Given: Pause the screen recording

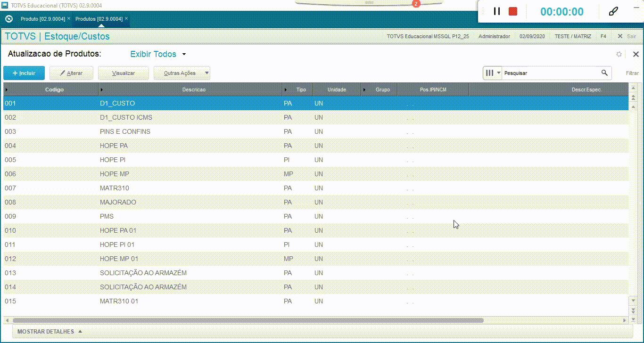Looking at the screenshot, I should pyautogui.click(x=497, y=11).
